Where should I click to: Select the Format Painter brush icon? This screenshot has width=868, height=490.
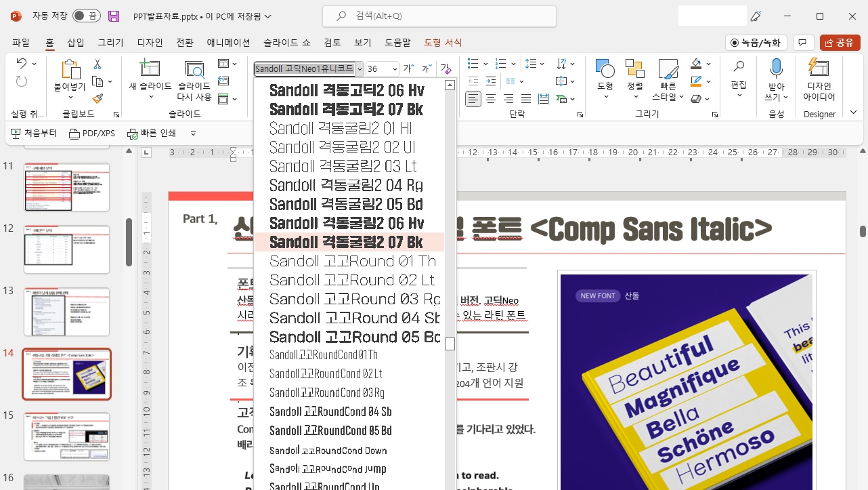point(97,98)
